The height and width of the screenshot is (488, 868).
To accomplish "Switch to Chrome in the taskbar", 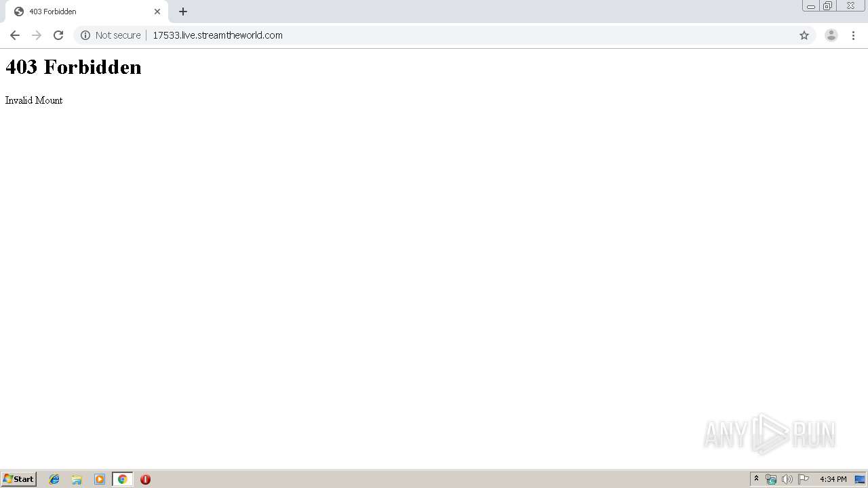I will [x=123, y=479].
